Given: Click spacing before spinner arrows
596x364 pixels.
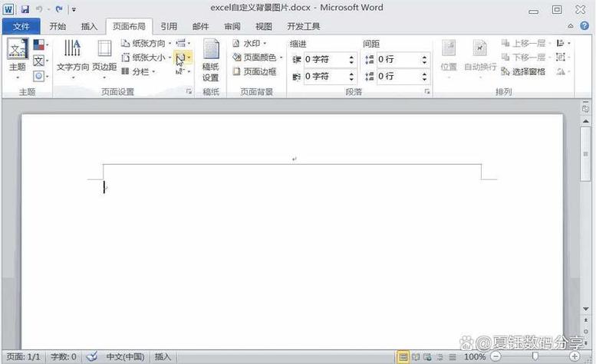Looking at the screenshot, I should 424,60.
